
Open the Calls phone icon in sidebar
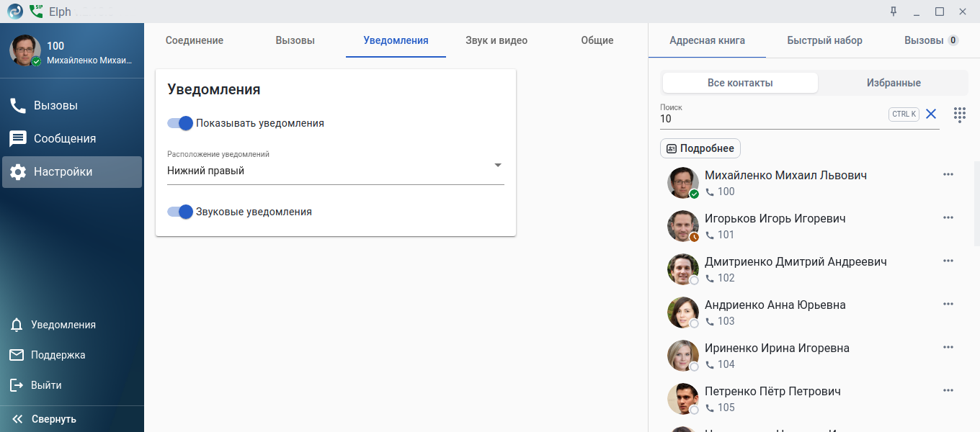[18, 106]
